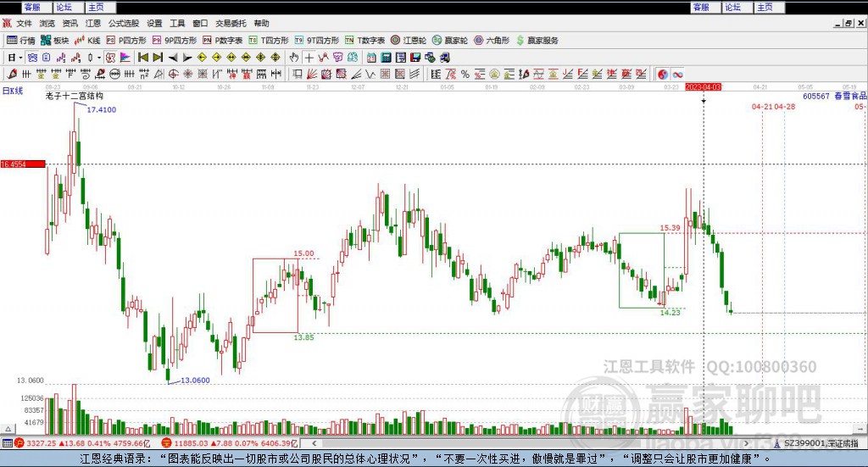Image resolution: width=868 pixels, height=467 pixels.
Task: Step chart right with black right arrow
Action: tap(187, 58)
